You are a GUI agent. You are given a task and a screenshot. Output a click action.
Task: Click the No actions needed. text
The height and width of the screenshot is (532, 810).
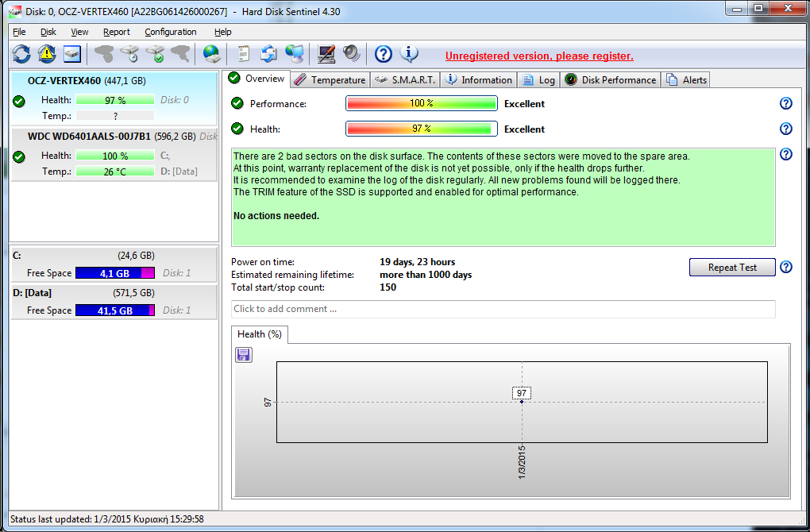[x=276, y=216]
